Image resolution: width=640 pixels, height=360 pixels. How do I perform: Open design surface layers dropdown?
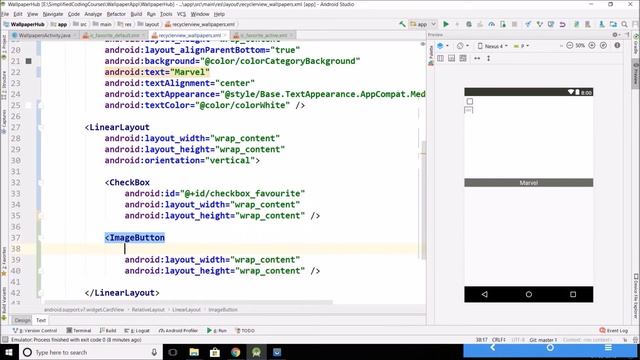pos(442,46)
